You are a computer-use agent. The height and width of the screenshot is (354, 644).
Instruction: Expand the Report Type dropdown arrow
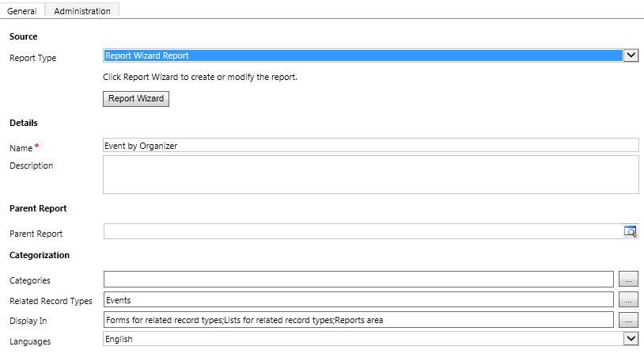click(631, 55)
